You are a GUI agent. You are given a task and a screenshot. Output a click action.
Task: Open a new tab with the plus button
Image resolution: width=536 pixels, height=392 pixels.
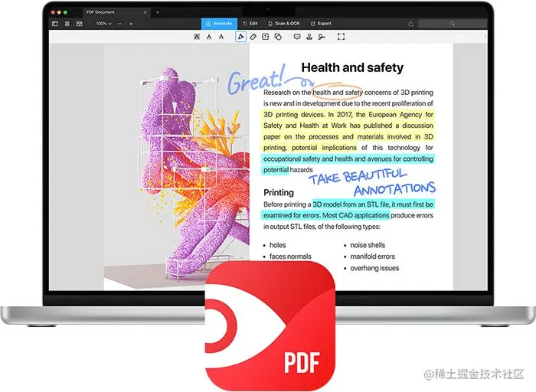(157, 12)
